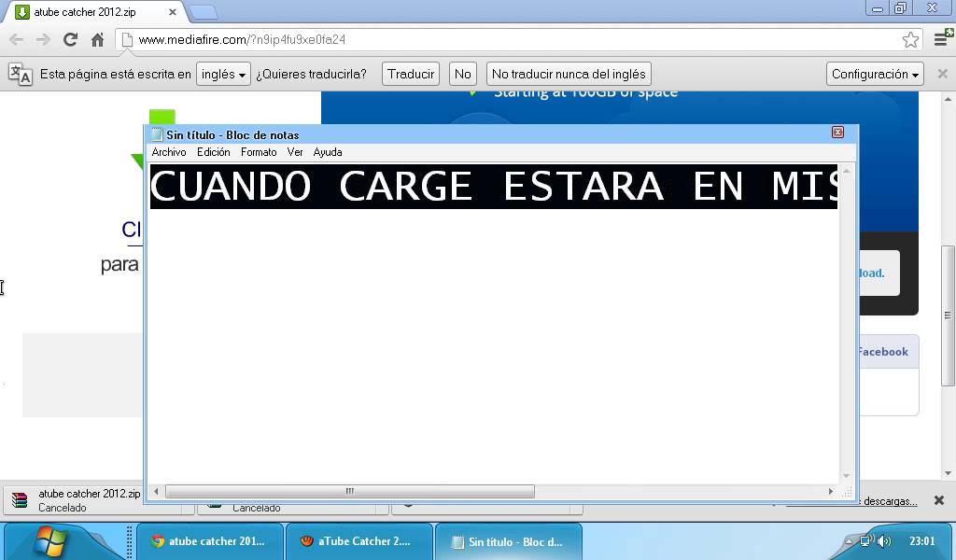Image resolution: width=956 pixels, height=560 pixels.
Task: Click the No button in the translate bar
Action: (463, 74)
